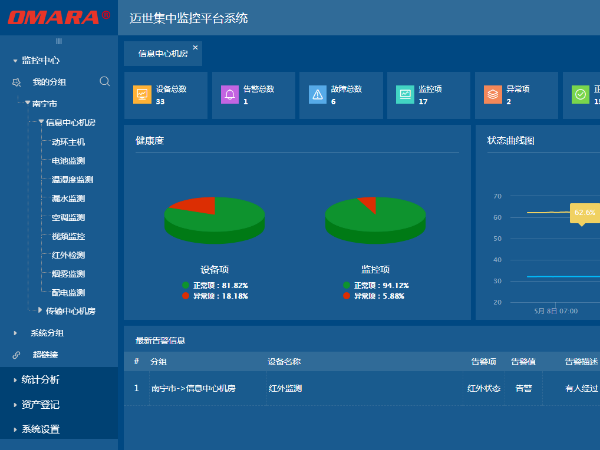
Task: Click the orange 异常项 layers icon
Action: click(x=492, y=95)
